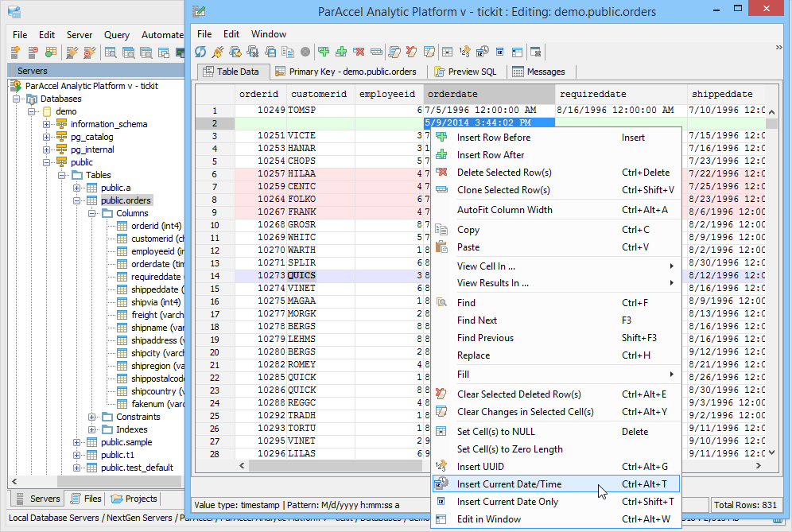Click the Clear Changes in Selected Cells toolbar icon

coord(429,52)
